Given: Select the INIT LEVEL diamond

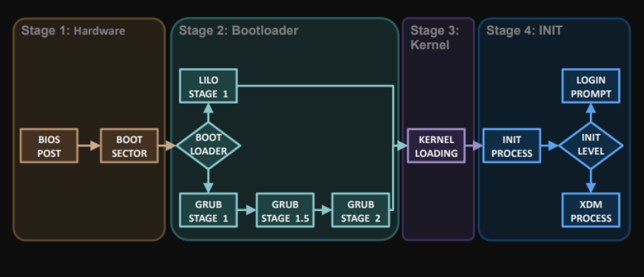Looking at the screenshot, I should pos(591,145).
